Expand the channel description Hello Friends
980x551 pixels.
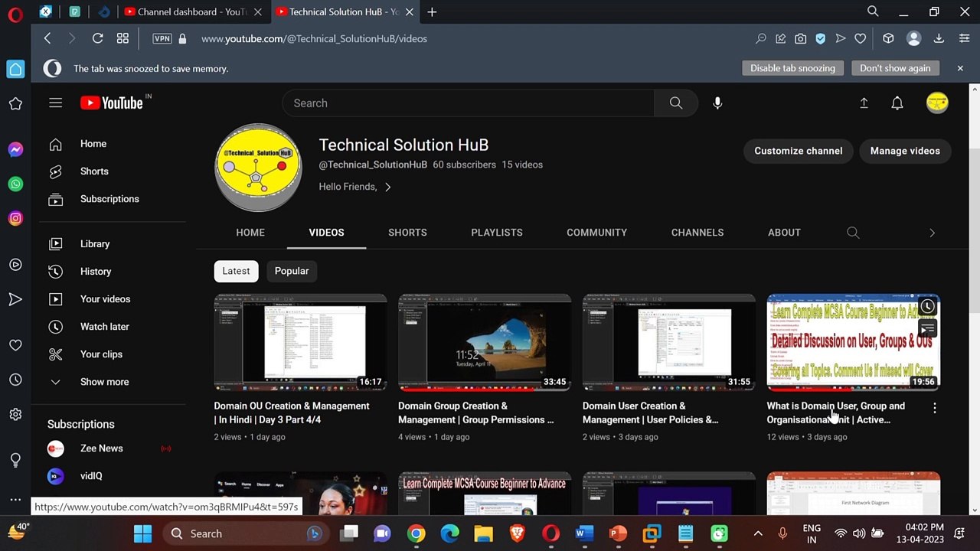pyautogui.click(x=354, y=187)
